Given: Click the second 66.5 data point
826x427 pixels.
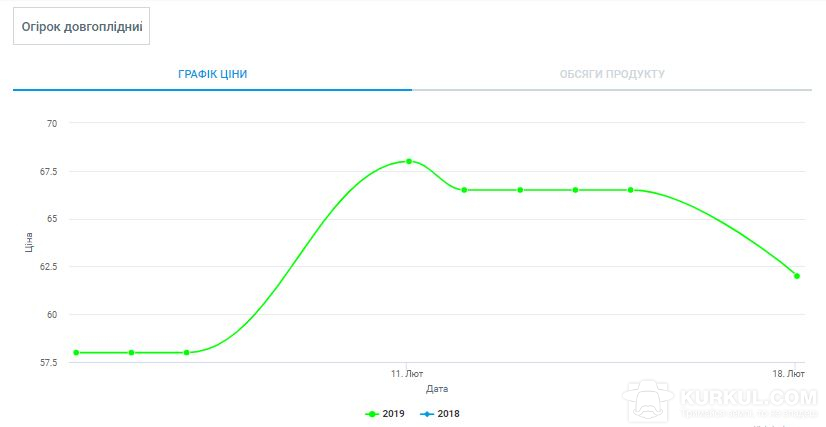Looking at the screenshot, I should (520, 190).
